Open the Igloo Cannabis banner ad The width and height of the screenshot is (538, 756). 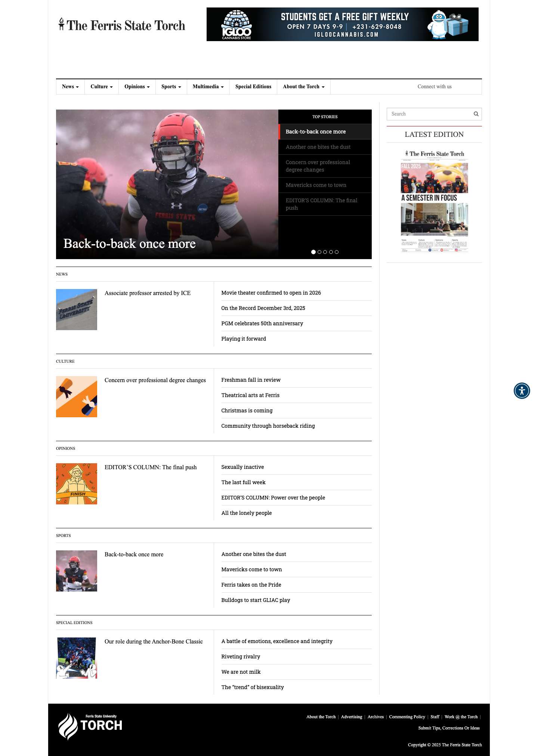point(343,24)
